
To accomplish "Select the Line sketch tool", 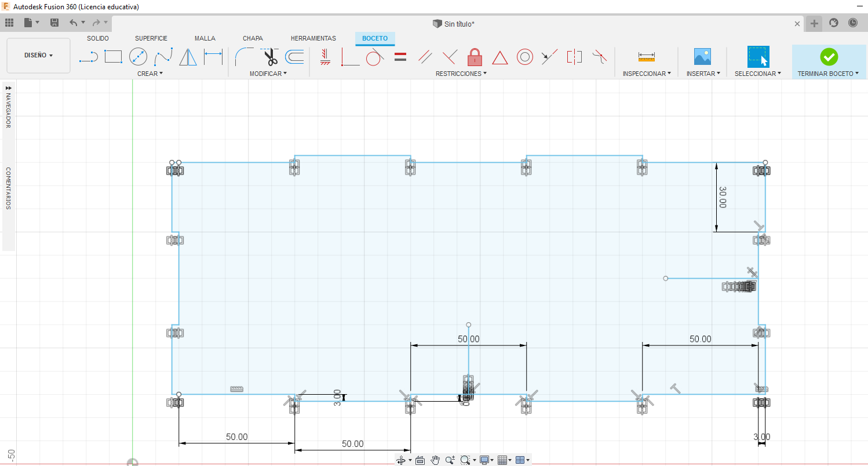I will (88, 57).
